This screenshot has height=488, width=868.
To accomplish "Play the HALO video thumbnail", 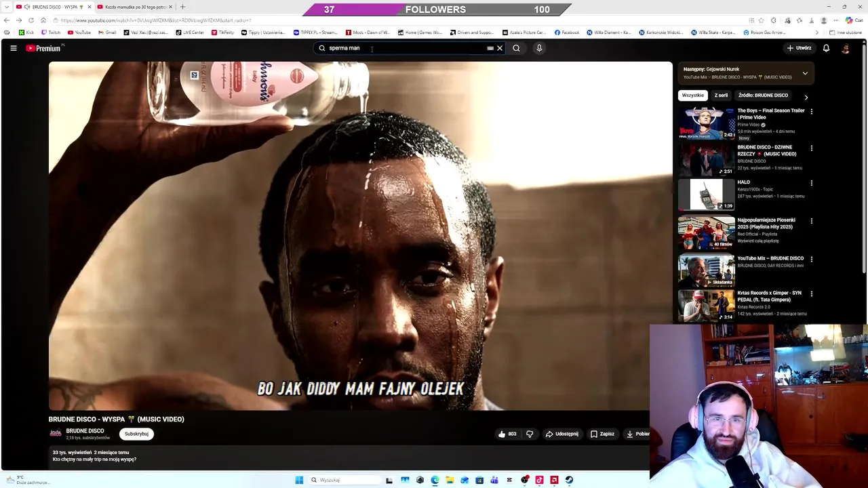I will 706,195.
